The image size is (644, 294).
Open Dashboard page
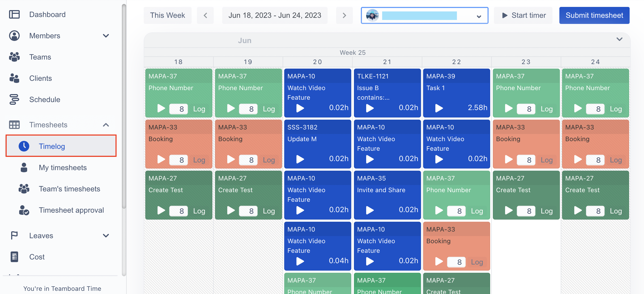(x=47, y=14)
